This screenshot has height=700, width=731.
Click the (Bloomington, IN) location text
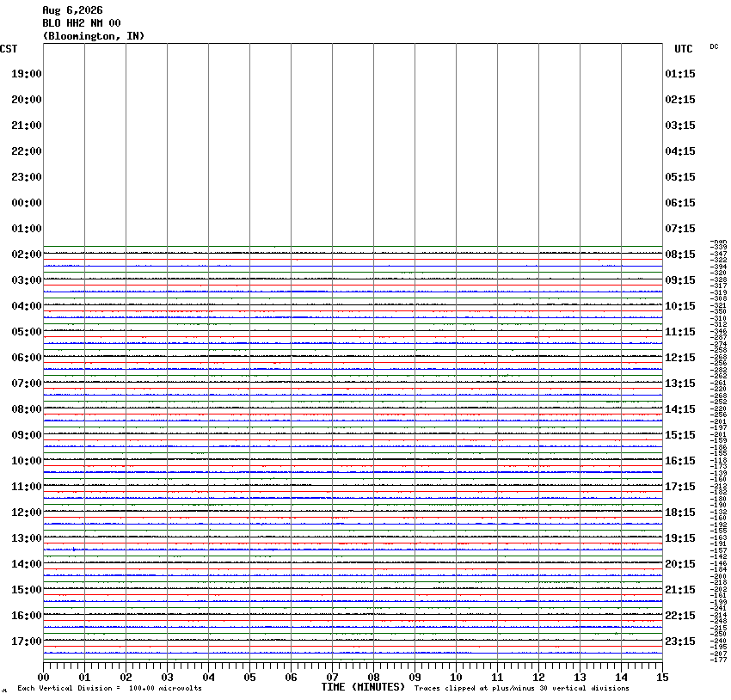[x=94, y=36]
